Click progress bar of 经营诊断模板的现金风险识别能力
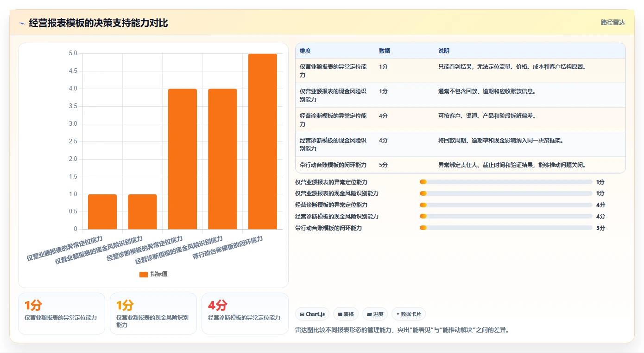This screenshot has width=644, height=353. tap(506, 216)
